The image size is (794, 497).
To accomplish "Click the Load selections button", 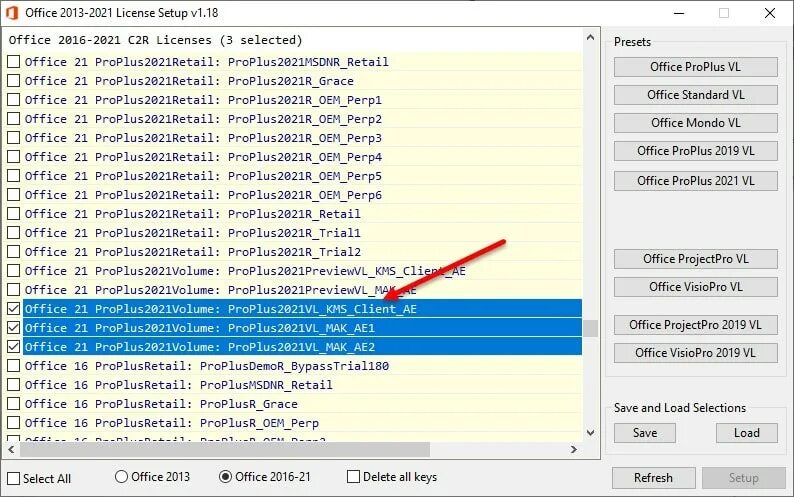I will click(746, 433).
